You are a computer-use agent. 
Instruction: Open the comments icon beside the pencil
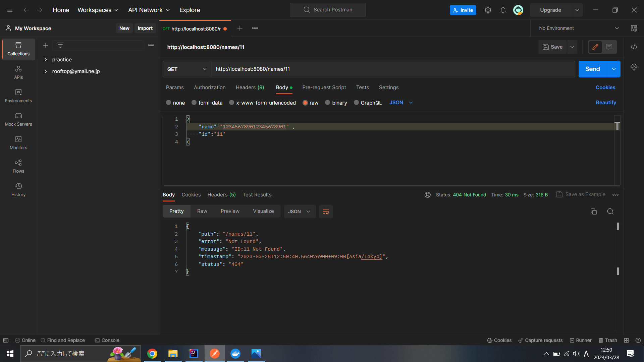[x=609, y=47]
